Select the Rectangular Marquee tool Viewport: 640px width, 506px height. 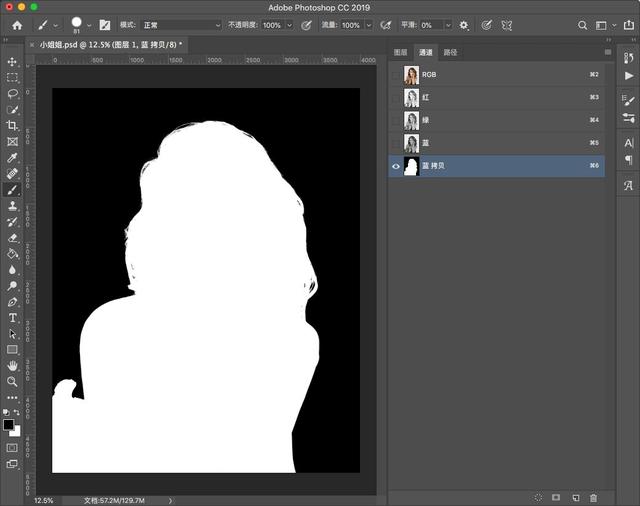point(12,78)
